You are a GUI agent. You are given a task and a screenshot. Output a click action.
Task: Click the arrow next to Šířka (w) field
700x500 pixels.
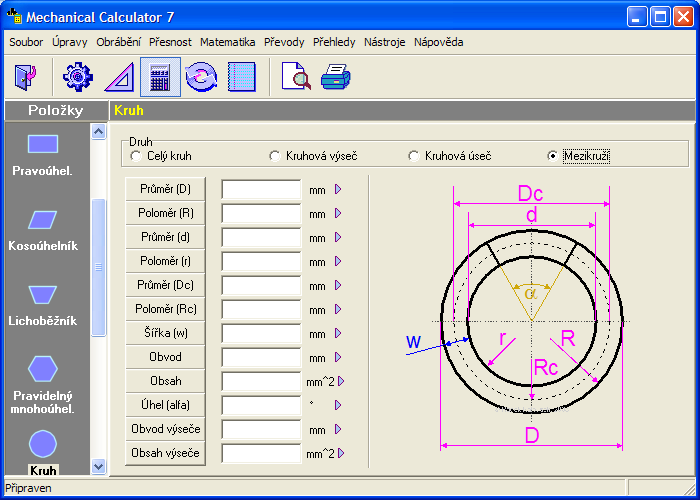(x=338, y=333)
